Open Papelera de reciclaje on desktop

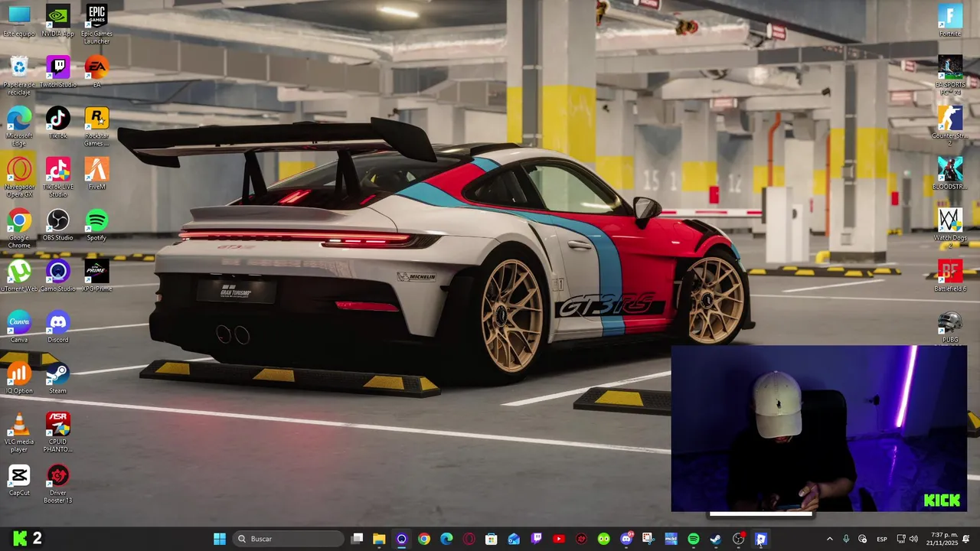pos(19,75)
